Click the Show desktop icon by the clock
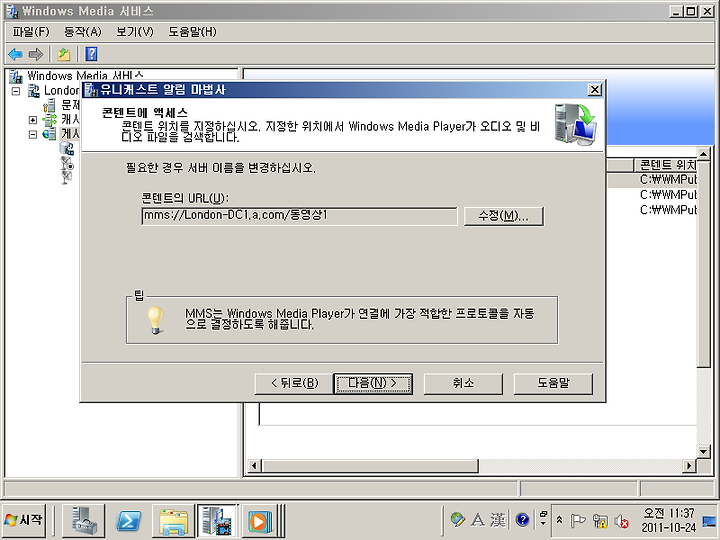720x540 pixels. tap(709, 520)
